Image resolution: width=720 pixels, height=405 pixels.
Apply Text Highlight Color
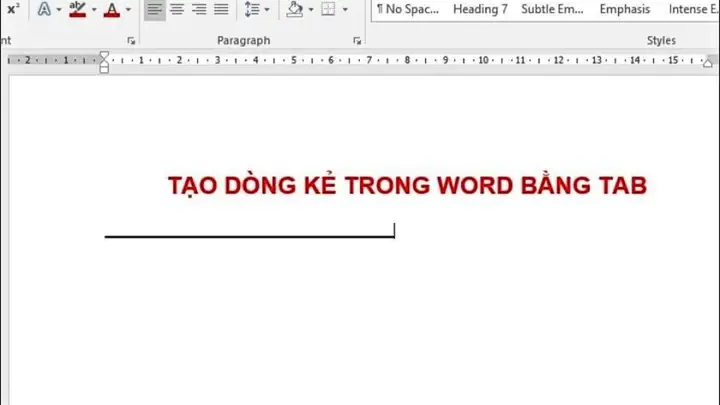(x=78, y=9)
